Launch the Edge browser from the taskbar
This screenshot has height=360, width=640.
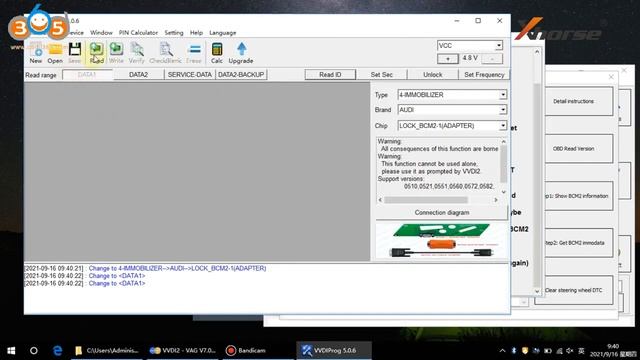58,351
